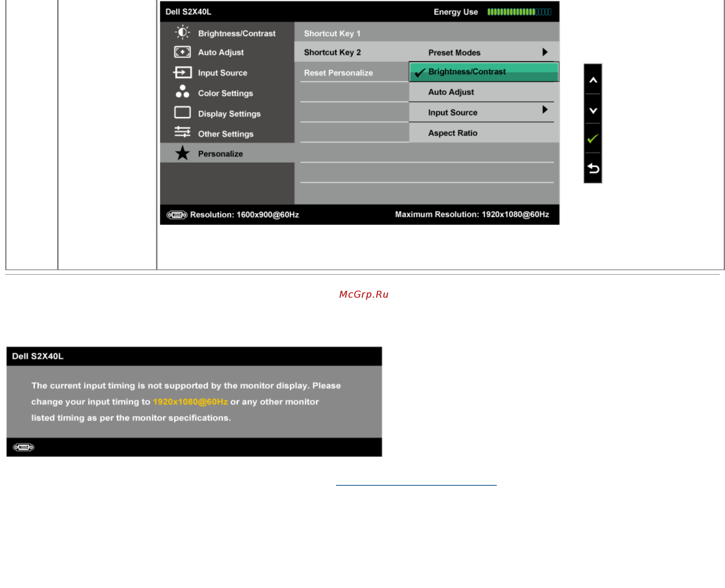Screen dimensions: 725x588
Task: Choose Auto Adjust in shortcut options
Action: 484,92
